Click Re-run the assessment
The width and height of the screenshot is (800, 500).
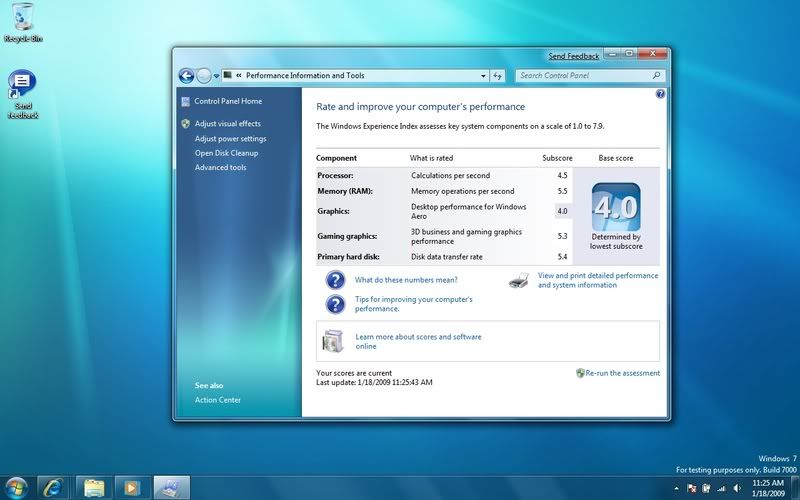point(622,373)
